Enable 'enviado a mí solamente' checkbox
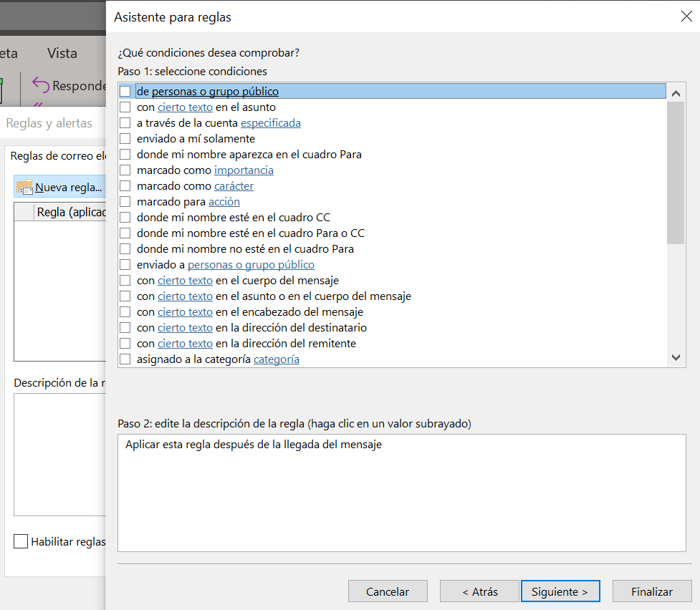 tap(125, 138)
